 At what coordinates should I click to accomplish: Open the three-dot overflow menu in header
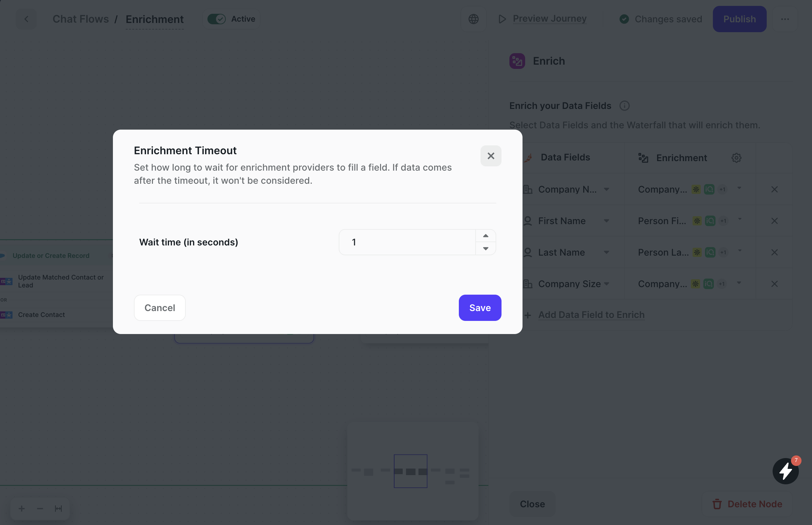click(x=785, y=19)
